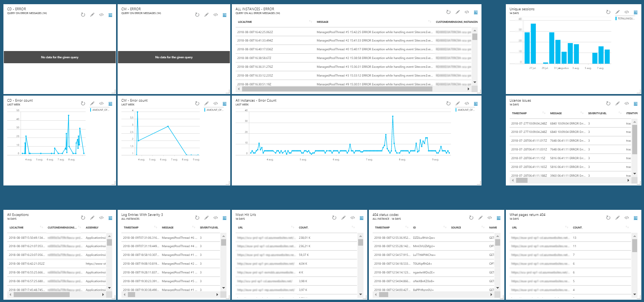Click code icon on Most Hit Urls tile

[352, 218]
